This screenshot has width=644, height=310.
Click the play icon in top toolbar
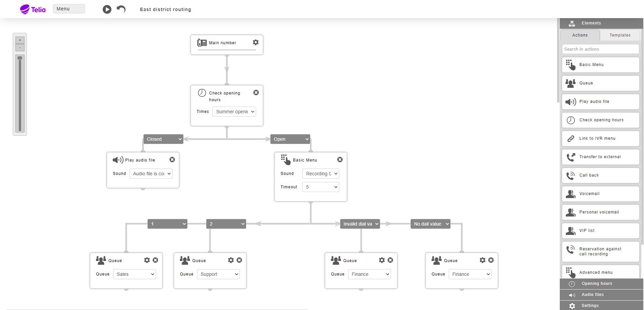coord(107,9)
